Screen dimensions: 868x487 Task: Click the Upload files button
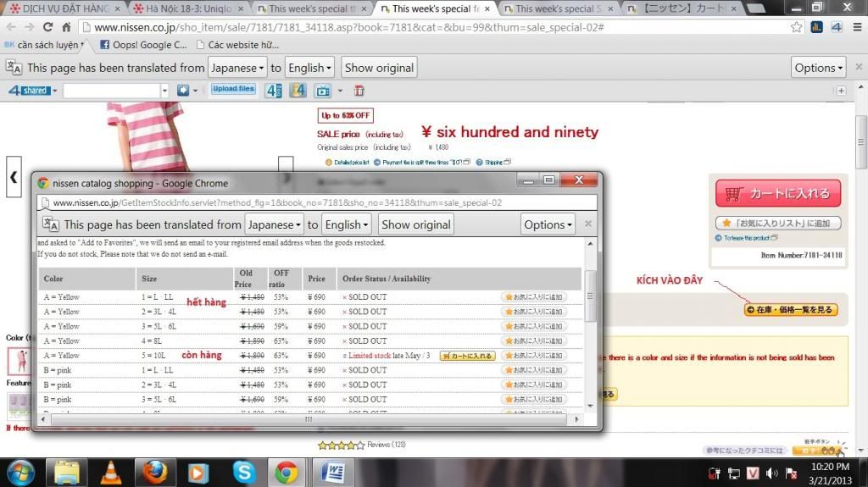pyautogui.click(x=233, y=90)
